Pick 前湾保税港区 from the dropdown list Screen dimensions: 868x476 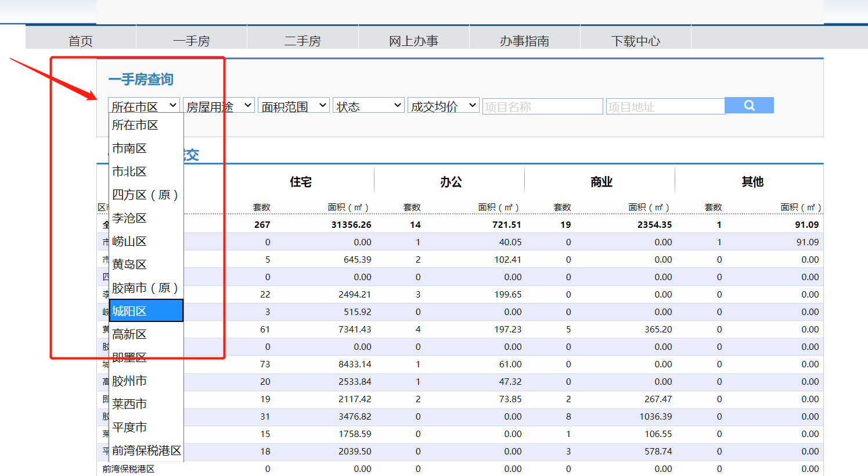[146, 450]
